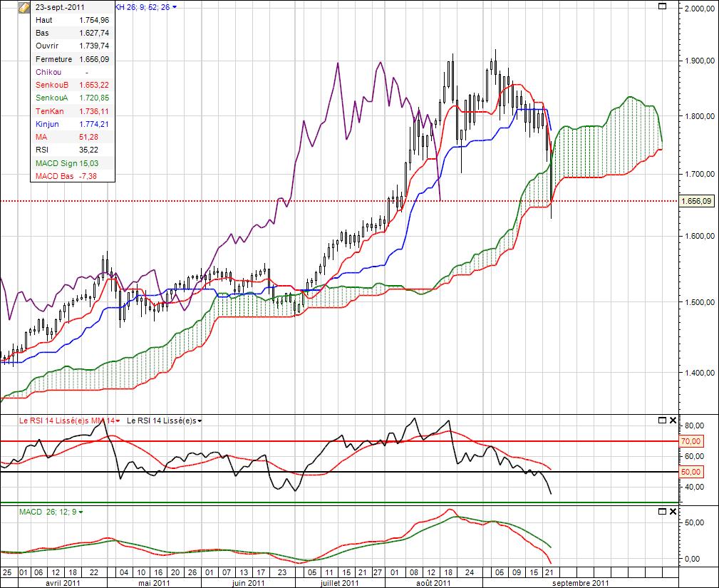Close the RSI indicator panel

[x=673, y=421]
